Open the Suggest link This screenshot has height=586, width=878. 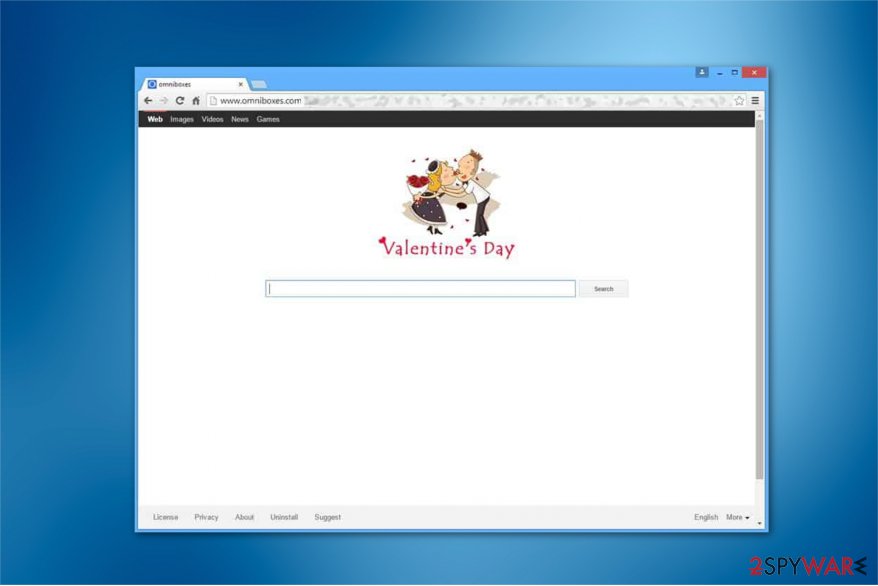tap(328, 517)
